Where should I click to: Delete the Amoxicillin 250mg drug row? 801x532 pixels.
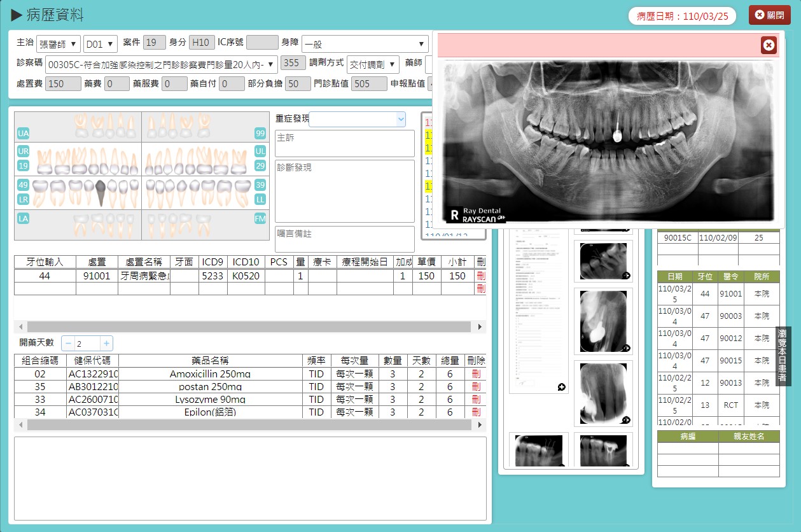point(475,374)
